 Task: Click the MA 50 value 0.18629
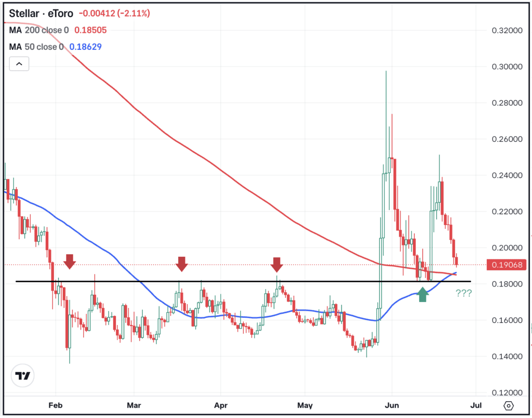click(86, 47)
